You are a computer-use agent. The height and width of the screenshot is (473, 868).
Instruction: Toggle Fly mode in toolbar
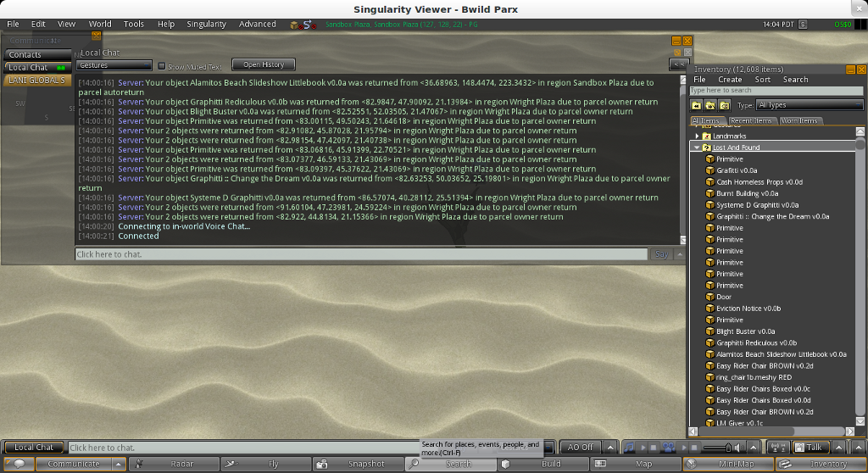[x=265, y=464]
